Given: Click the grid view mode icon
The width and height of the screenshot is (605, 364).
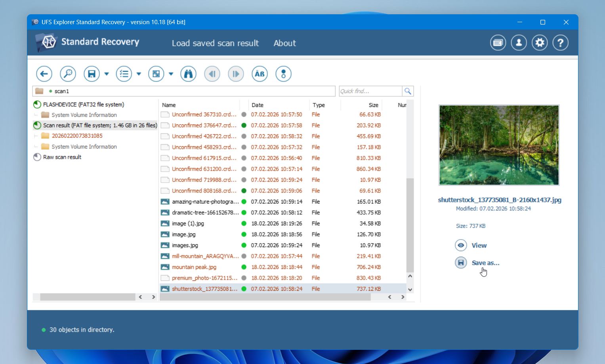Looking at the screenshot, I should tap(156, 74).
